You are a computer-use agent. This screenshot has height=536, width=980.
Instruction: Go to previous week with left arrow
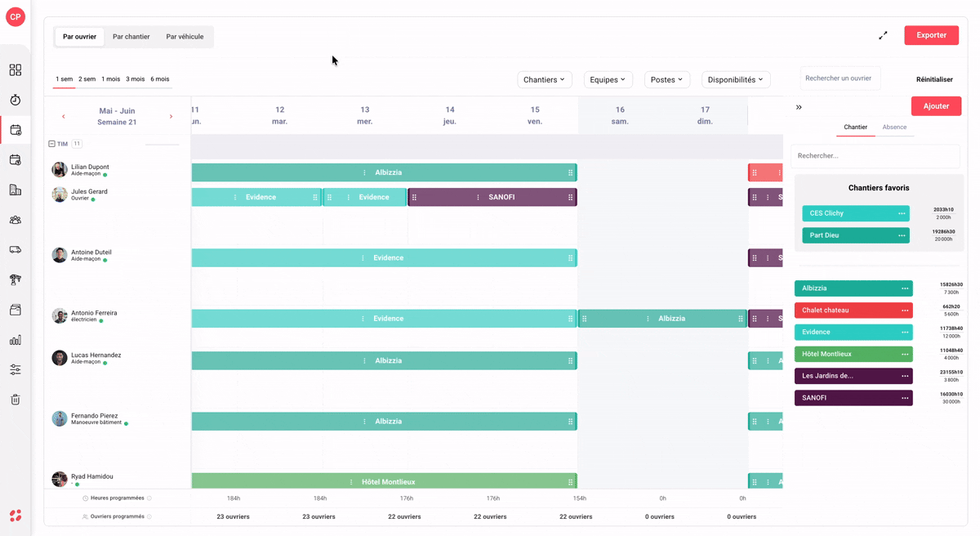click(64, 117)
